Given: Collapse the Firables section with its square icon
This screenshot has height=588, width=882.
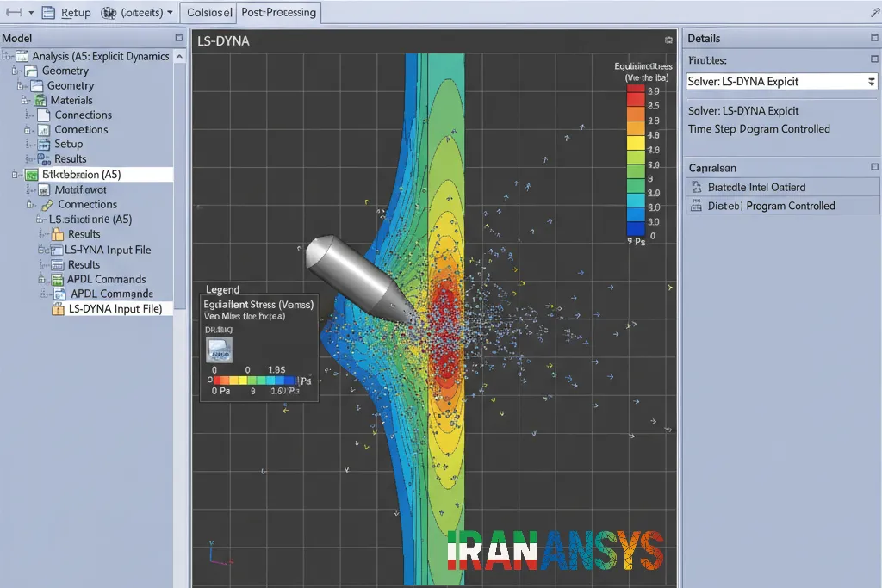Looking at the screenshot, I should (874, 59).
